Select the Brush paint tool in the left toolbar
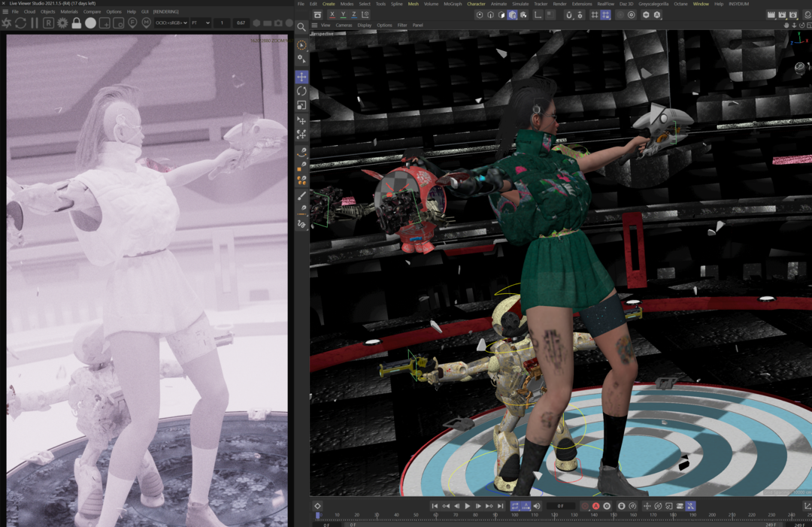Viewport: 812px width, 527px height. [x=301, y=195]
